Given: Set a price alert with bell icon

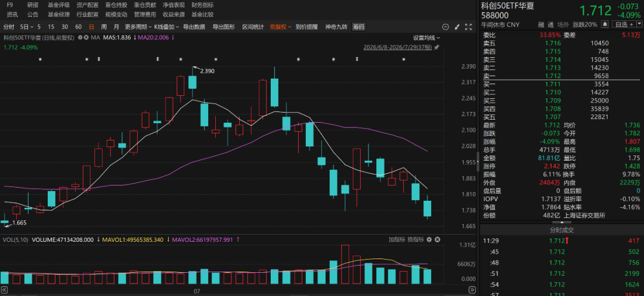Looking at the screenshot, I should coord(605,24).
